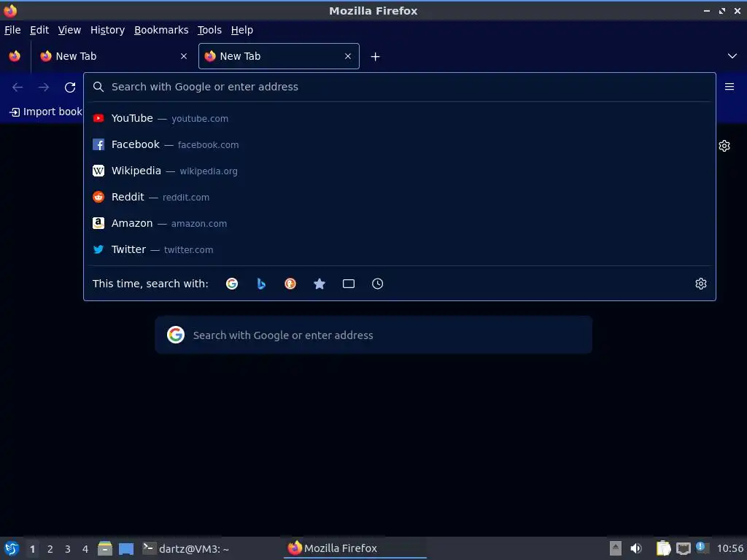Open clipboard manager tray icon
The width and height of the screenshot is (747, 560).
(x=663, y=548)
